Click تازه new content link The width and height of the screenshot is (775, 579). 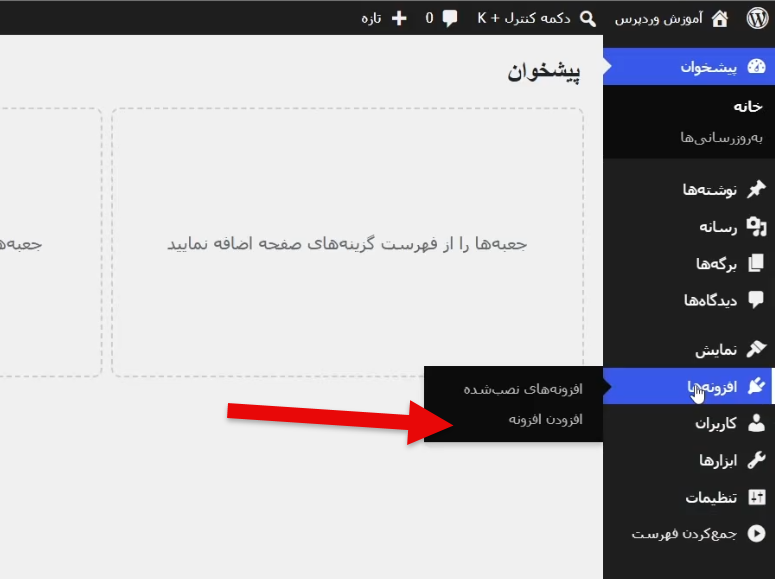point(371,19)
